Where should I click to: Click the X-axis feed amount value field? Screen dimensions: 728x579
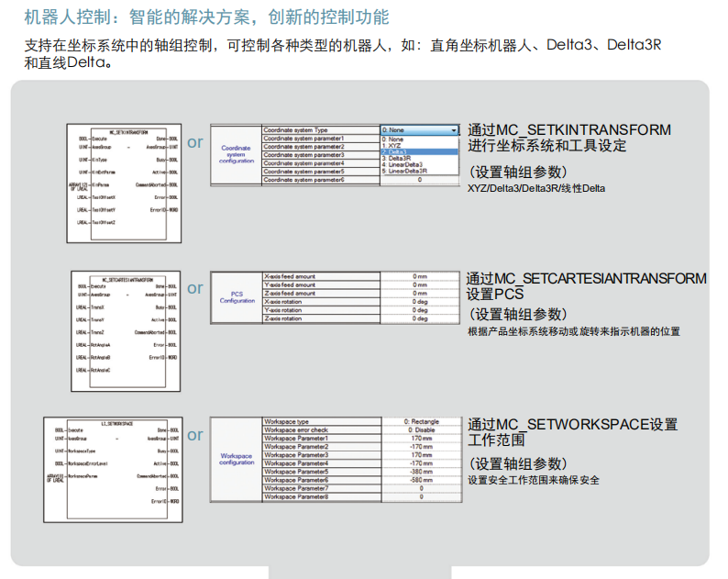point(420,276)
